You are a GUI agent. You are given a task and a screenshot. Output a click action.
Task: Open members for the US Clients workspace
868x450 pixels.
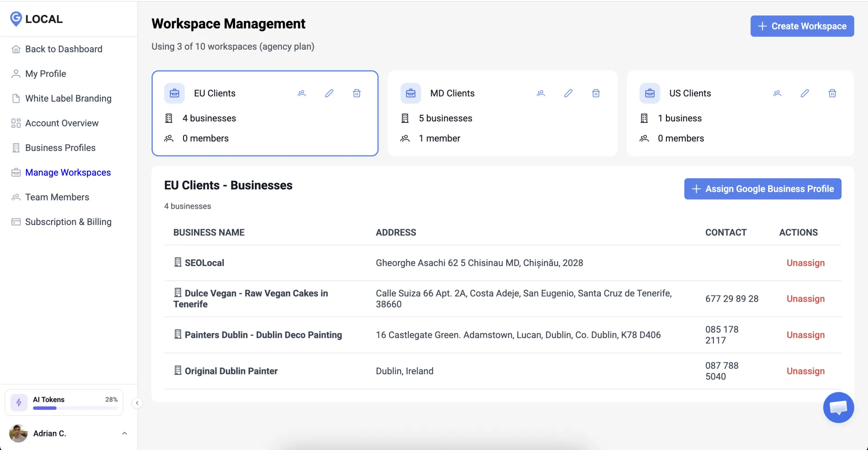[777, 94]
